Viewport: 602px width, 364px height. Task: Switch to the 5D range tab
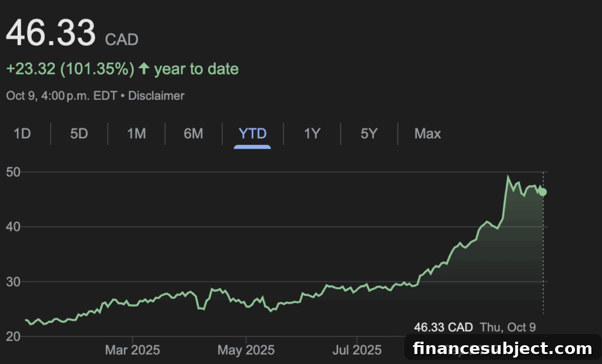79,134
